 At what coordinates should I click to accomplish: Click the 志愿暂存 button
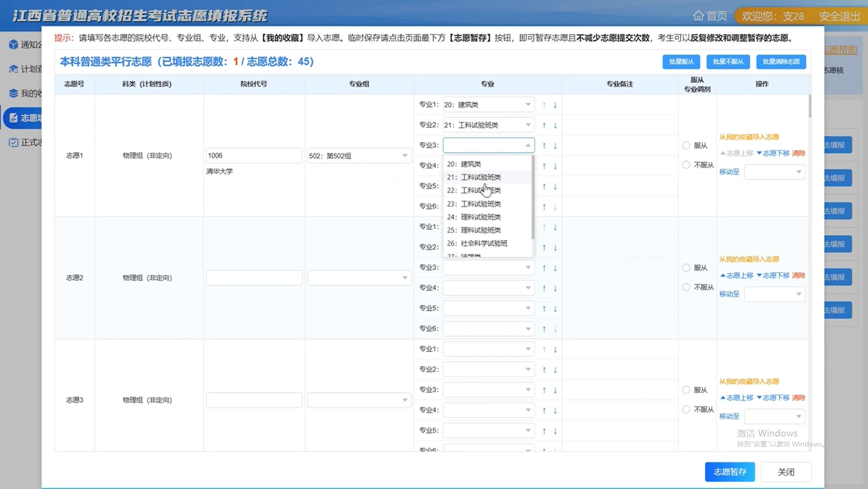pyautogui.click(x=729, y=472)
